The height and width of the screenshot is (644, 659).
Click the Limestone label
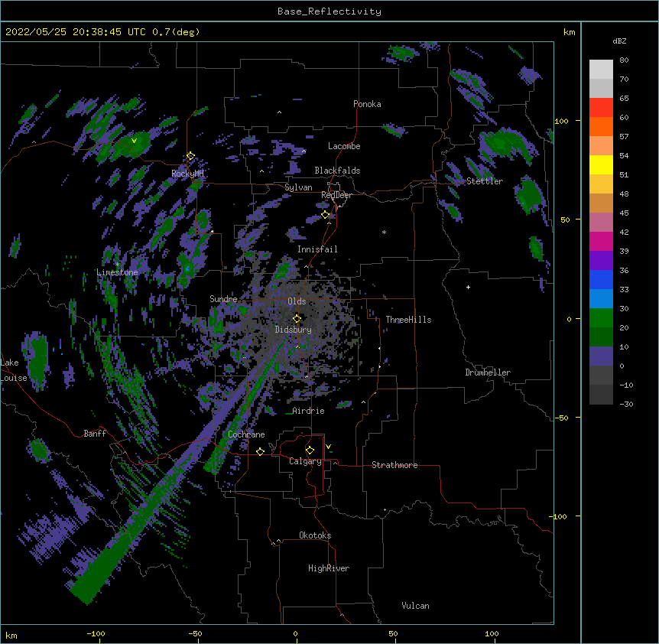click(x=117, y=272)
